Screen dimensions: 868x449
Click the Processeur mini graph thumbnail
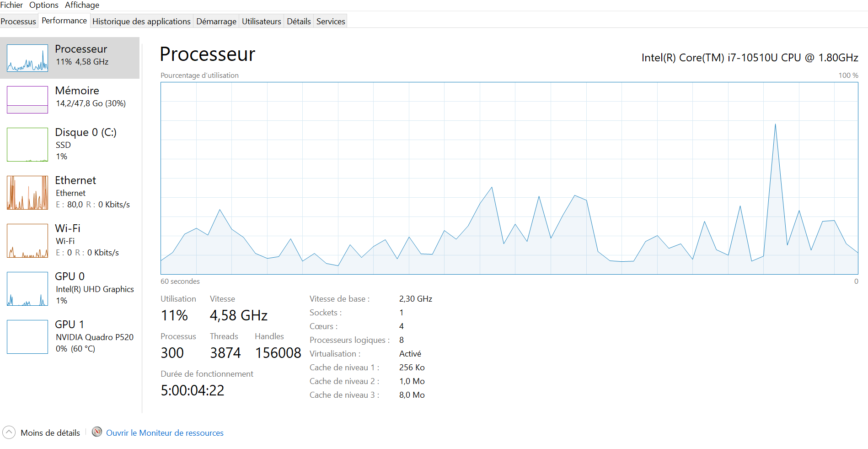click(x=27, y=58)
